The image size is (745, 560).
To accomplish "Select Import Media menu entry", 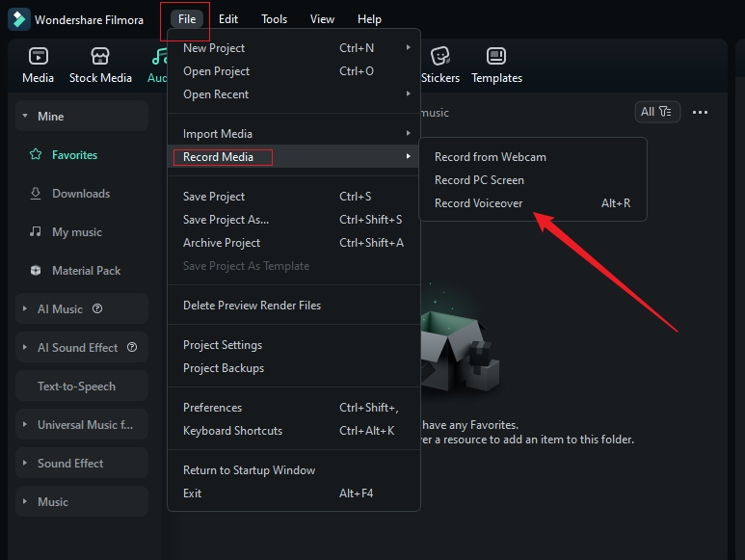I will (294, 133).
